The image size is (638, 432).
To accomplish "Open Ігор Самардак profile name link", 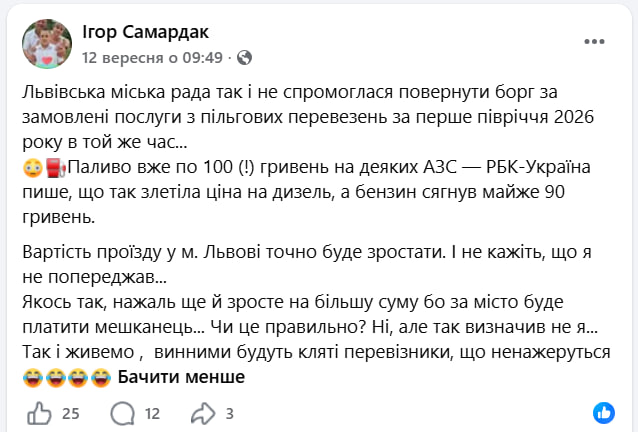I will click(x=145, y=32).
